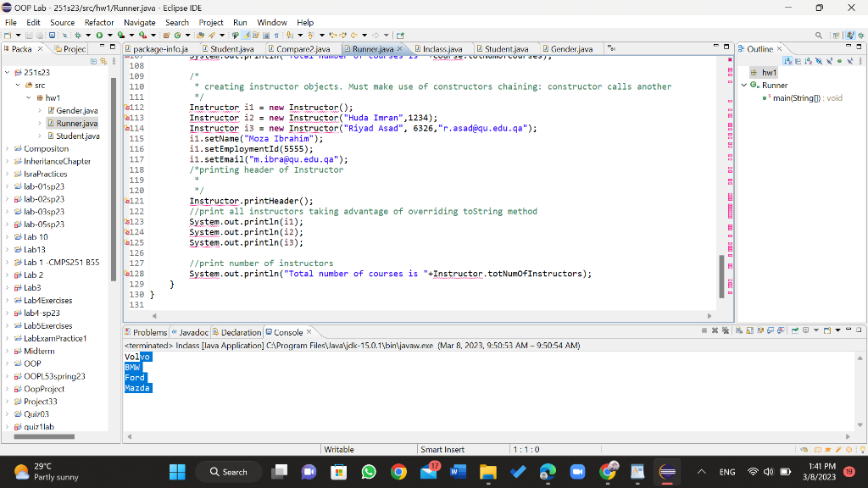Collapse the hw1 package node

tap(29, 98)
